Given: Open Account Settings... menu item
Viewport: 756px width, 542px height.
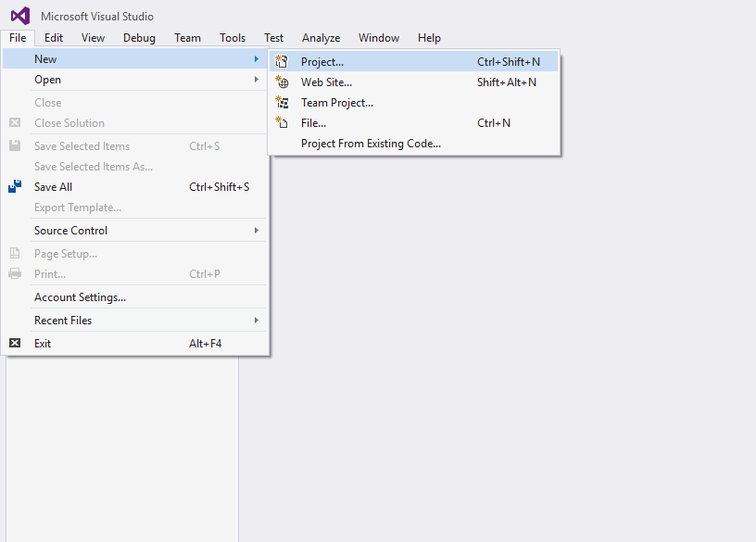Looking at the screenshot, I should (135, 297).
